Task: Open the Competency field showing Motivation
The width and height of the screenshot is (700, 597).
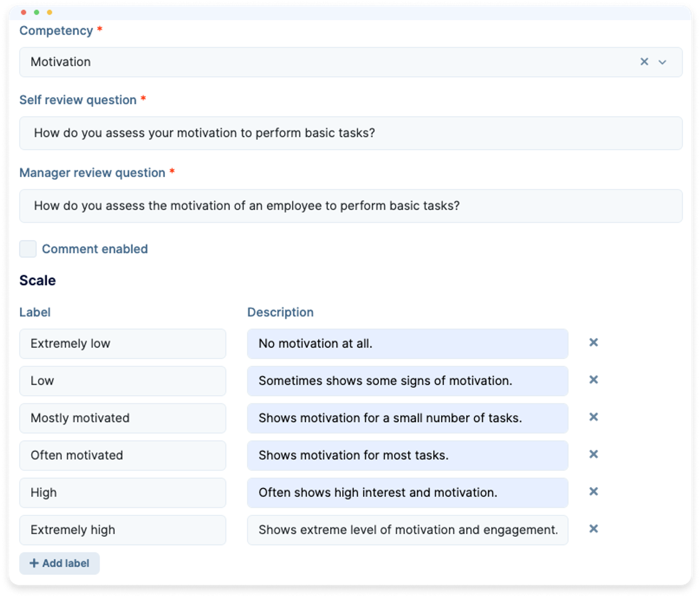Action: pyautogui.click(x=351, y=62)
